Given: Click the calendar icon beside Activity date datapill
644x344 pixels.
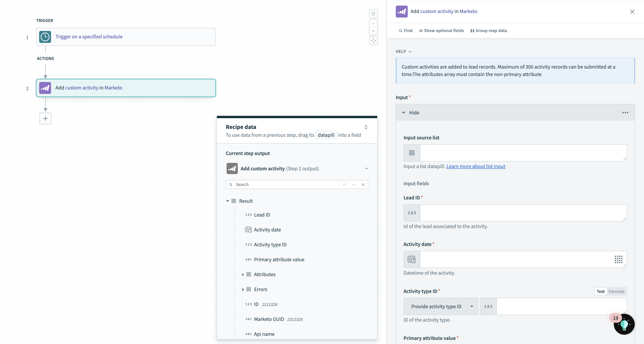Looking at the screenshot, I should [248, 230].
